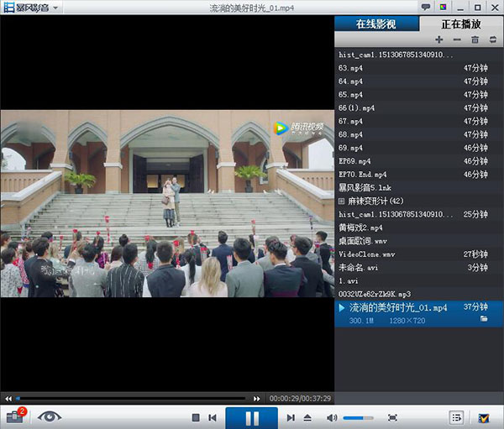Open a file with the eject icon
Viewport: 504px width, 429px height.
click(307, 418)
